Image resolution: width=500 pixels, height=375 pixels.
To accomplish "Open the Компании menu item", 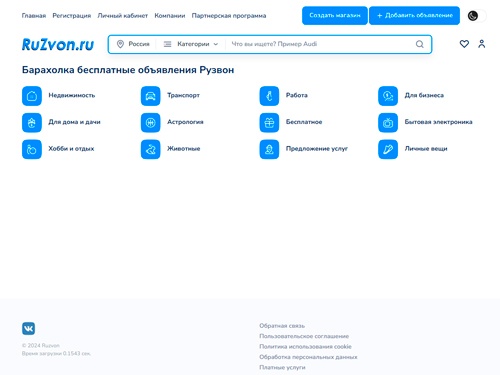I will pyautogui.click(x=170, y=16).
